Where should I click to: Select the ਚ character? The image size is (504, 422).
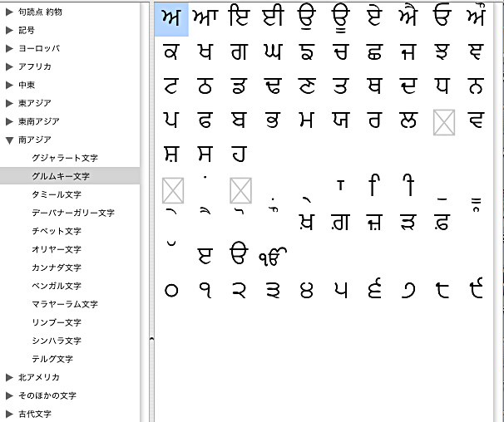tap(341, 52)
